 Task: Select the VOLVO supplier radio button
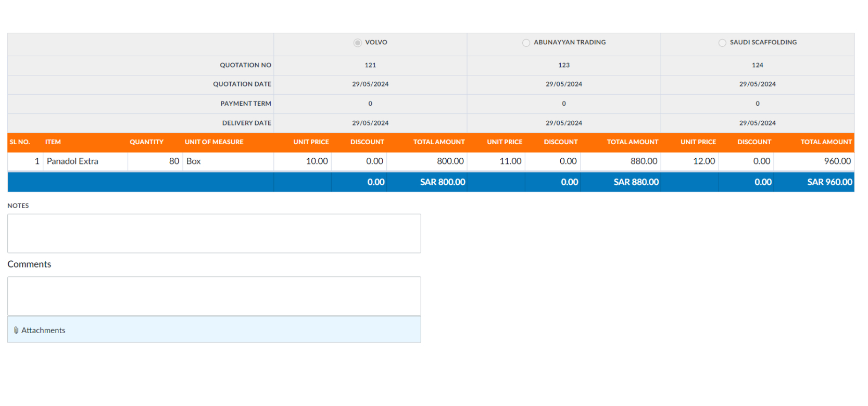click(x=357, y=43)
